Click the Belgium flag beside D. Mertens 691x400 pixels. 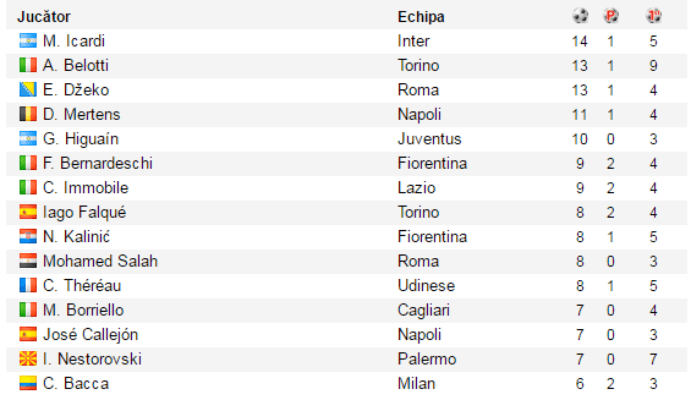(28, 114)
